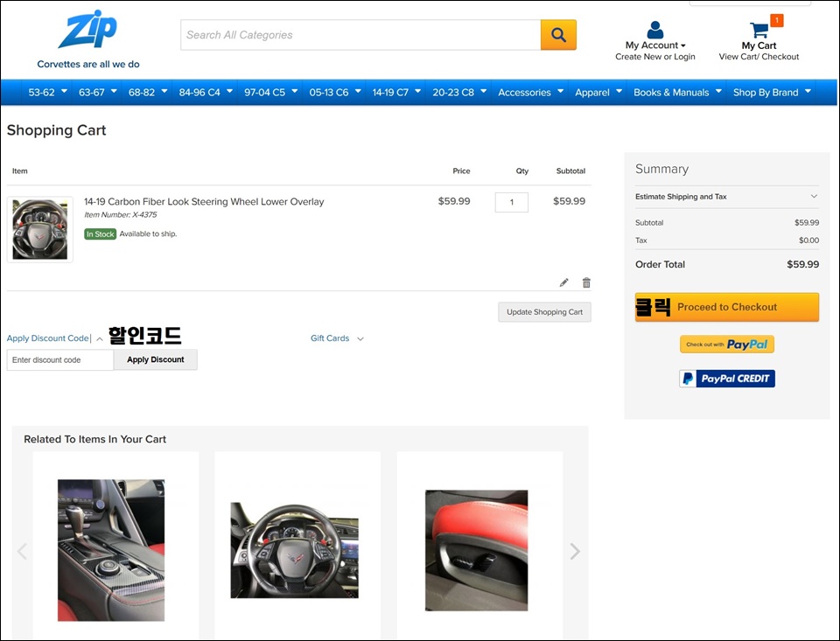Click the orange search magnifier button
840x641 pixels.
[x=558, y=35]
